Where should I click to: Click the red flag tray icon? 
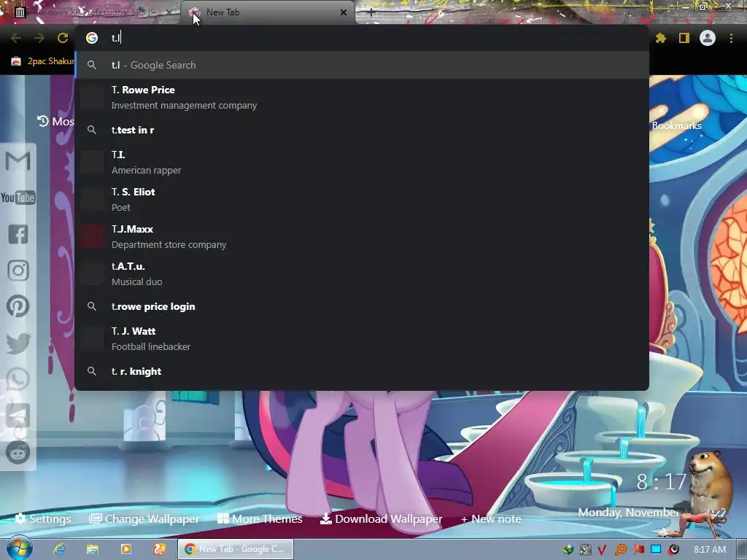tap(638, 550)
